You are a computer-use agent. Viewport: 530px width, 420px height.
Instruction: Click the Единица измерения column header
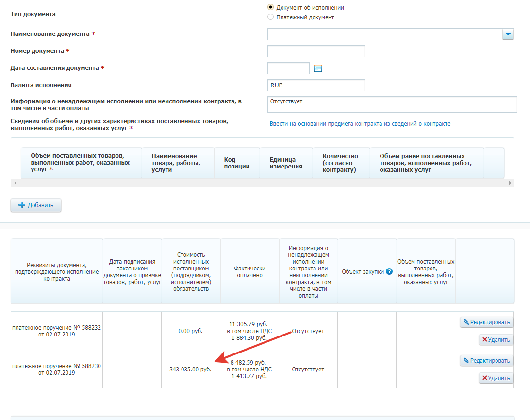(x=286, y=163)
